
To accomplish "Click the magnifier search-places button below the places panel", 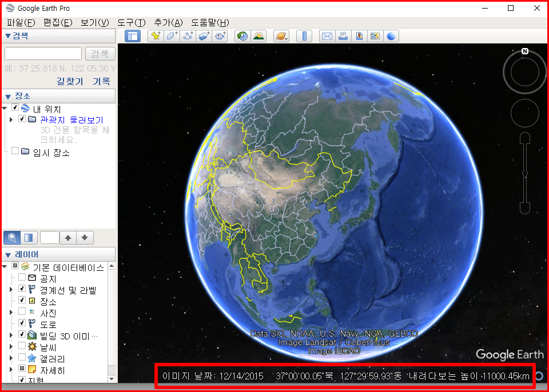I will point(12,238).
